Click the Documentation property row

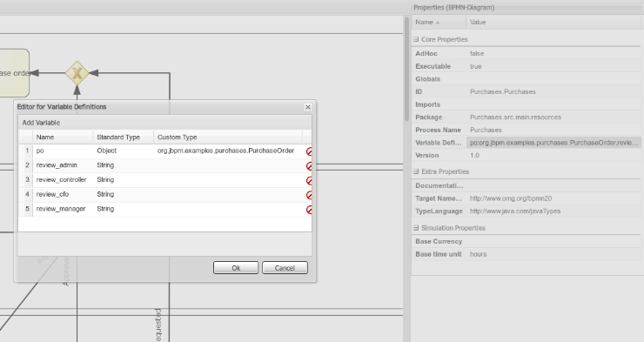[527, 185]
